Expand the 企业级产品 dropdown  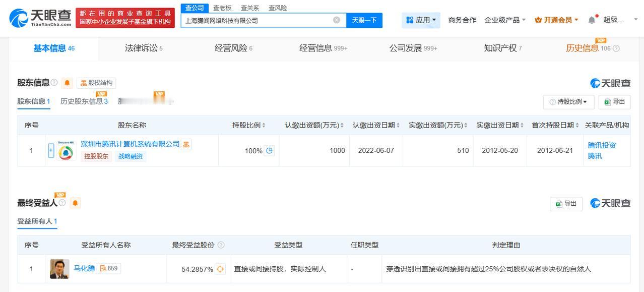pos(505,20)
